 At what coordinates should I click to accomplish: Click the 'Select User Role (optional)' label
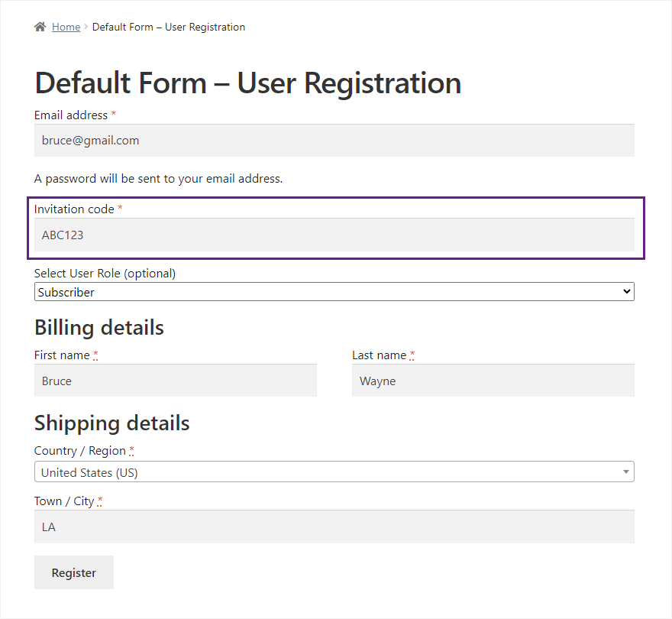coord(105,274)
